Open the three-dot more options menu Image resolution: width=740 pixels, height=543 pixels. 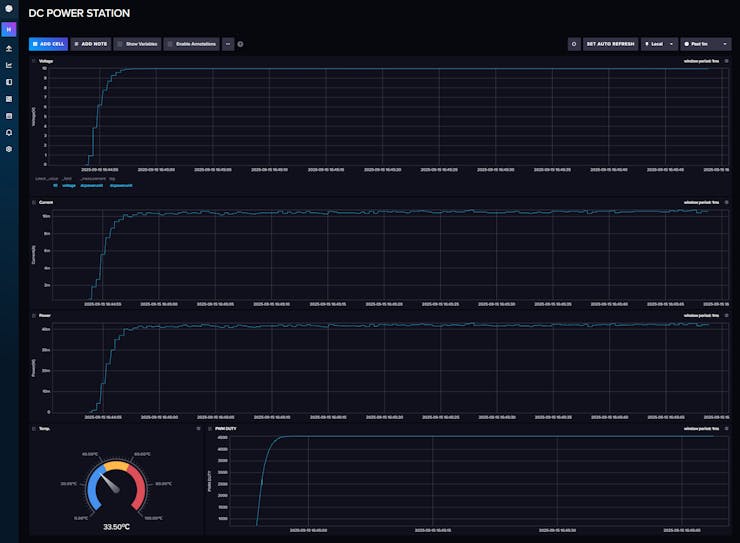[x=228, y=44]
